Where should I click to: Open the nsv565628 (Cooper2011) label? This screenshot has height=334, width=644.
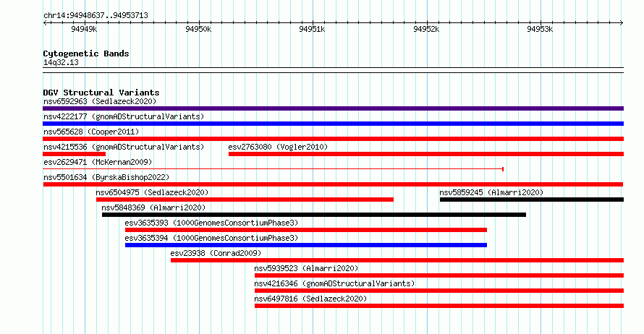pyautogui.click(x=91, y=132)
